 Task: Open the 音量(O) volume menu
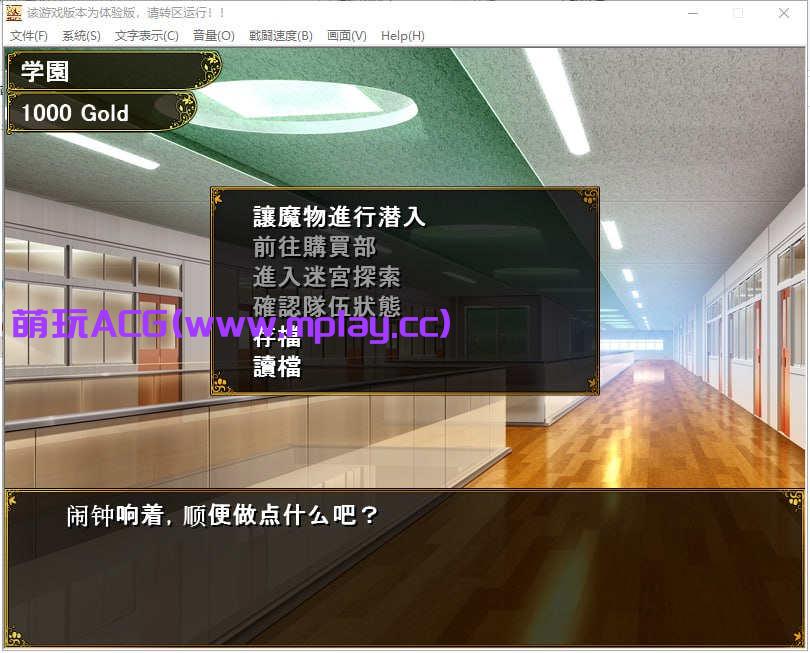coord(213,35)
